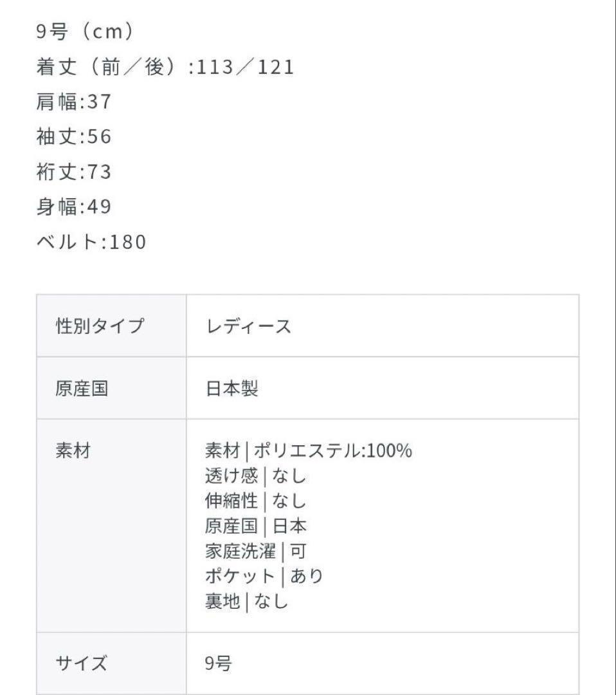Click the 着丈 front/back length line
Image resolution: width=616 pixels, height=695 pixels.
[165, 67]
